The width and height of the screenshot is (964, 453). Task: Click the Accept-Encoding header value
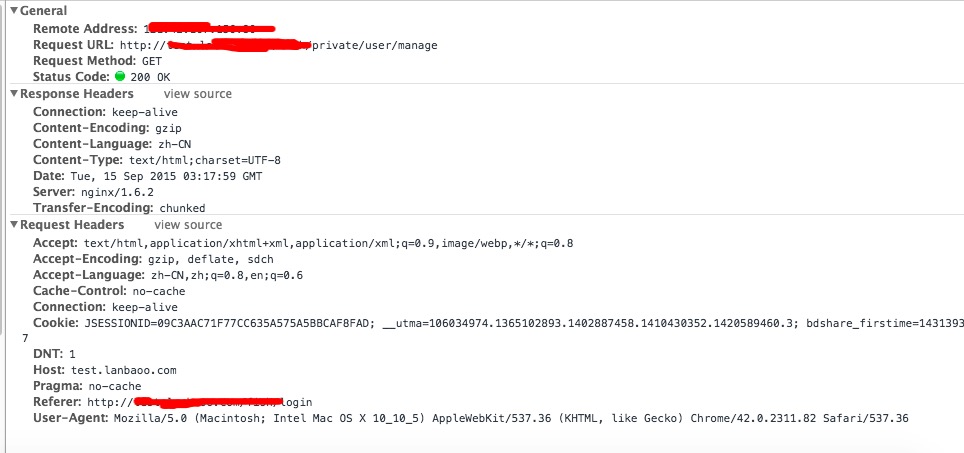tap(210, 259)
